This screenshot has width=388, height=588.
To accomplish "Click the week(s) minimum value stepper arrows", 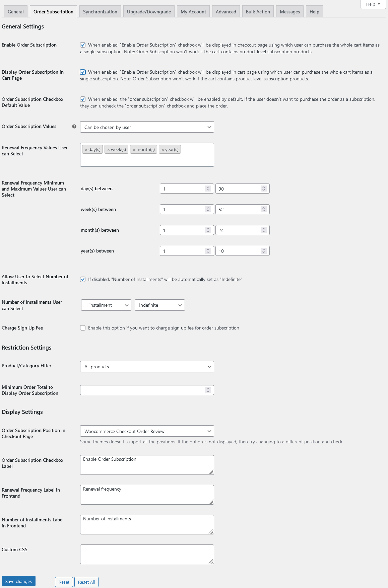I will tap(208, 210).
